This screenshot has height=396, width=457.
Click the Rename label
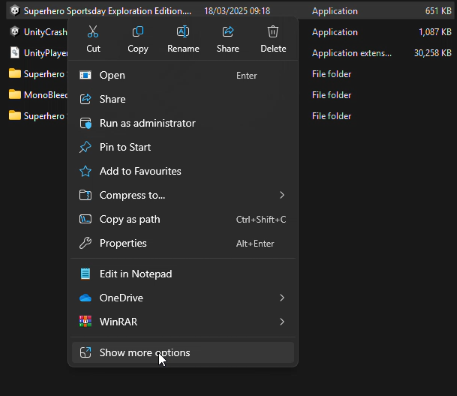[x=183, y=49]
